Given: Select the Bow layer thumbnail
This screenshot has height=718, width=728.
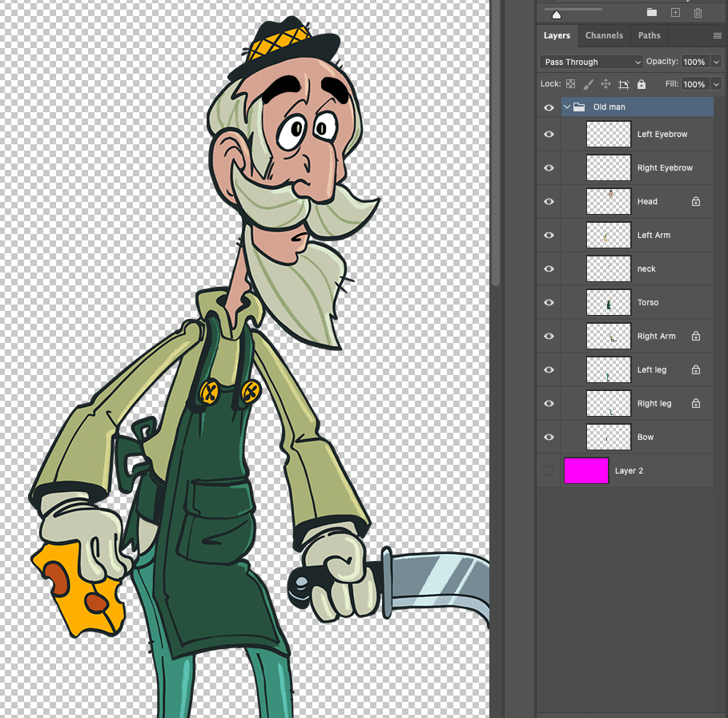Looking at the screenshot, I should (609, 437).
